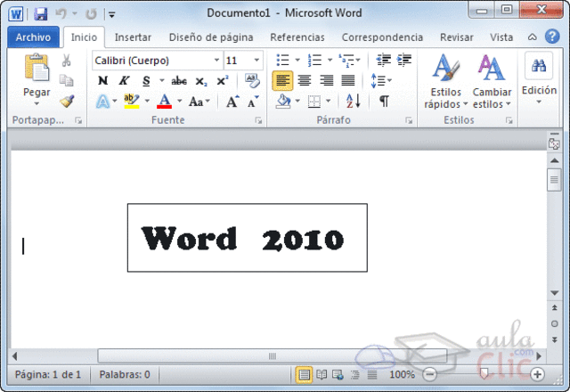Click Grow Font large A icon

click(x=232, y=102)
